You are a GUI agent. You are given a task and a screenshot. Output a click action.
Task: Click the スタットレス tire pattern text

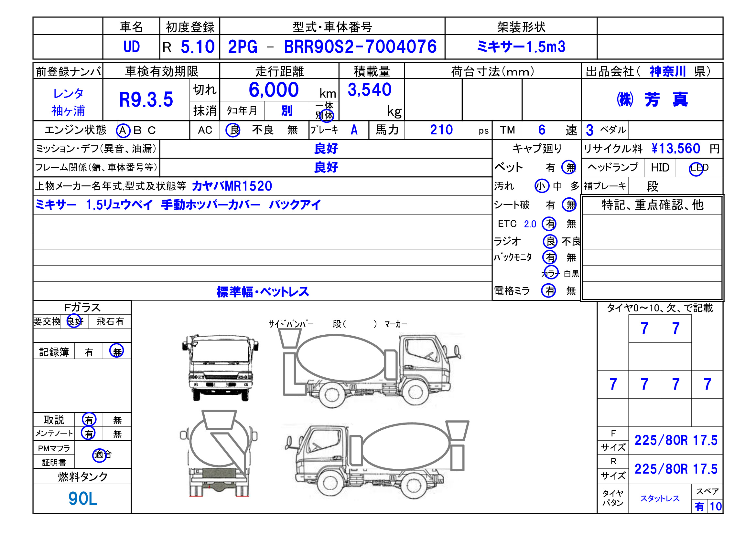pos(660,499)
